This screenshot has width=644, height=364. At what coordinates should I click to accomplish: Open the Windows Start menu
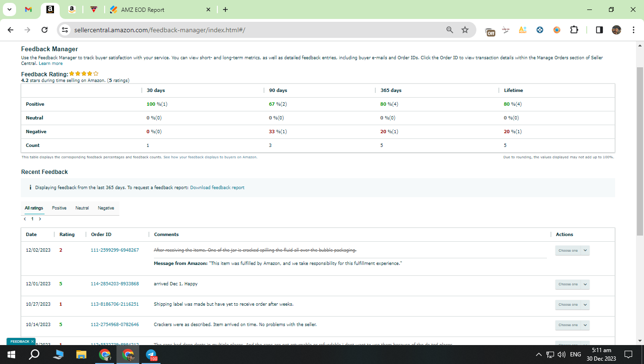tap(11, 355)
